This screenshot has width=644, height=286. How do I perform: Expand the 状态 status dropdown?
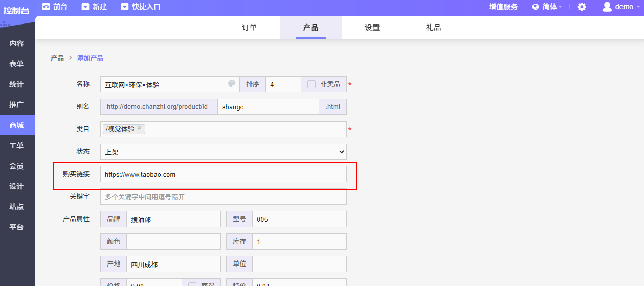coord(223,152)
